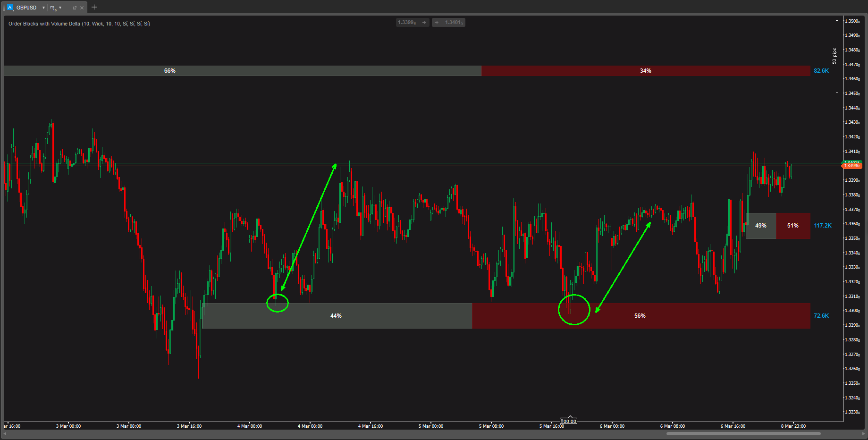This screenshot has width=868, height=440.
Task: Click the orange current price tag on axis
Action: pyautogui.click(x=852, y=166)
